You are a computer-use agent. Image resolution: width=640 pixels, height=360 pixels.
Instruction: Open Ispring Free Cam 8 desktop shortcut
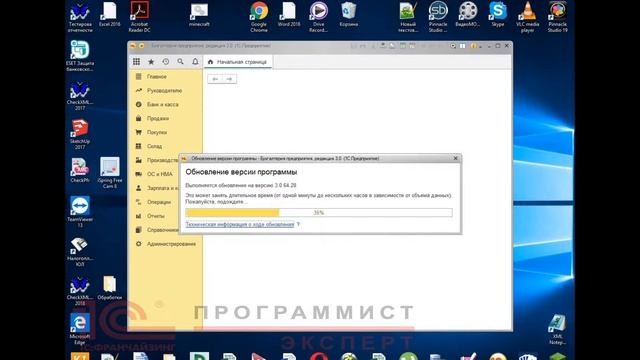110,173
